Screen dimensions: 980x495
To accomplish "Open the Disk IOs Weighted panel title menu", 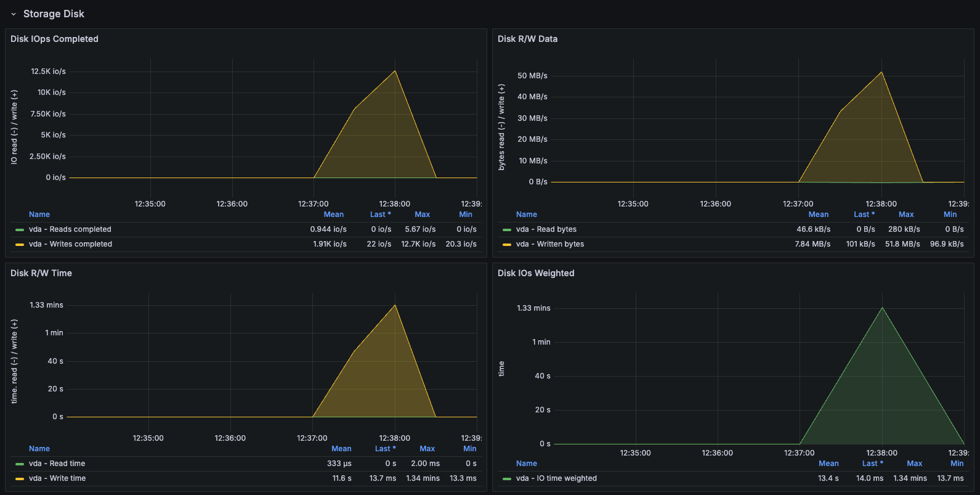I will pyautogui.click(x=536, y=273).
